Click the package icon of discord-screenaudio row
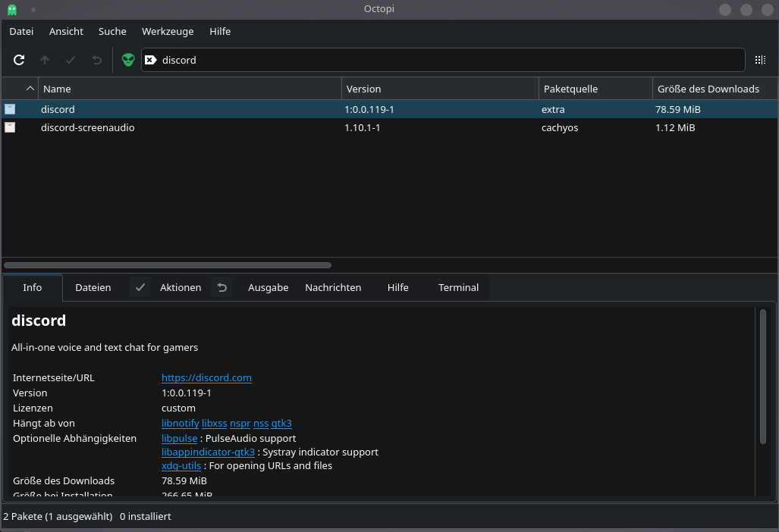Screen dimensions: 779x532 [10, 127]
